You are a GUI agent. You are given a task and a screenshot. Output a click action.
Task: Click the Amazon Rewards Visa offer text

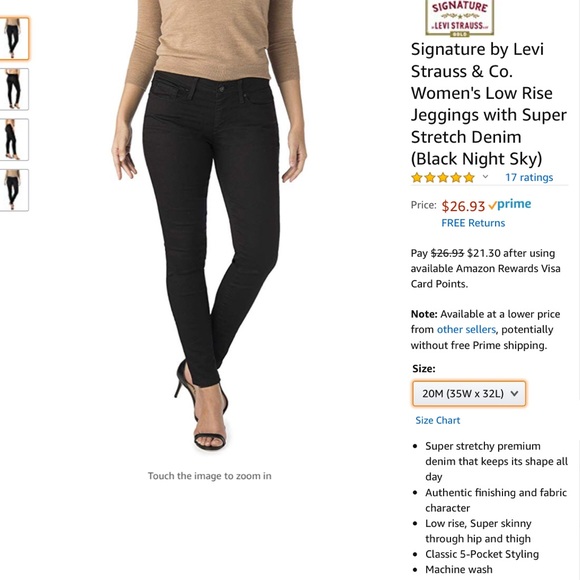[485, 269]
